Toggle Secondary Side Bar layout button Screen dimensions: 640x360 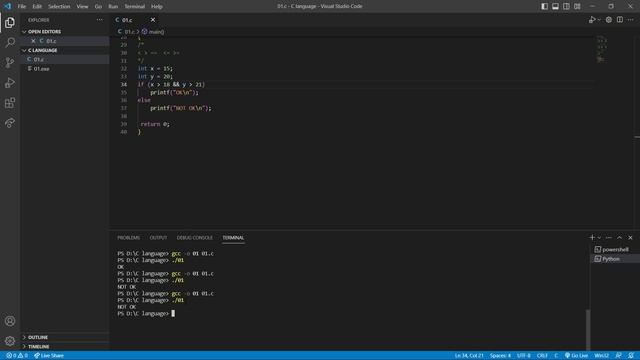coord(566,6)
